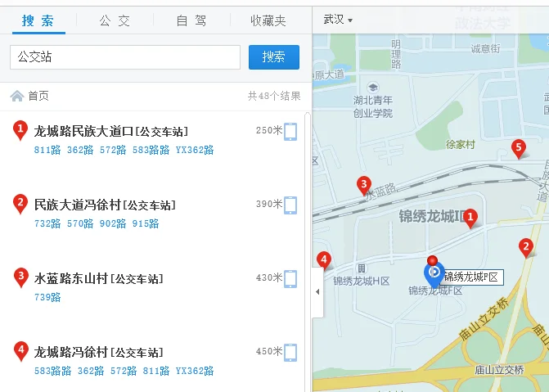Click the blue 搜索 button
Image resolution: width=549 pixels, height=392 pixels.
coord(274,57)
